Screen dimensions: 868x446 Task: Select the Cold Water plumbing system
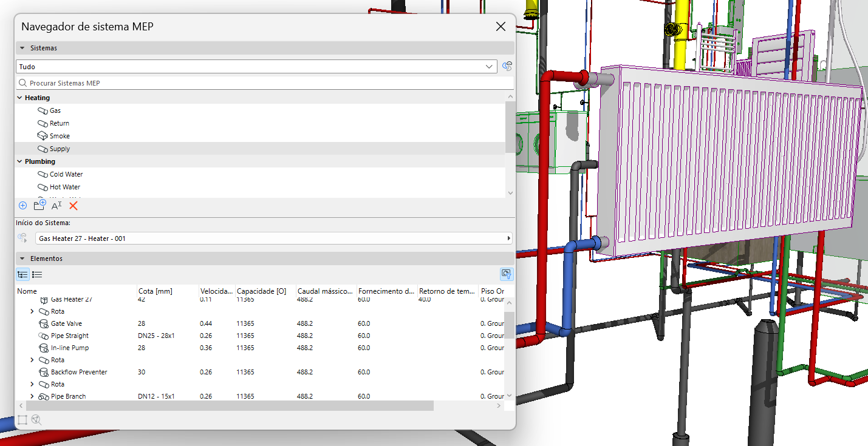pyautogui.click(x=66, y=174)
